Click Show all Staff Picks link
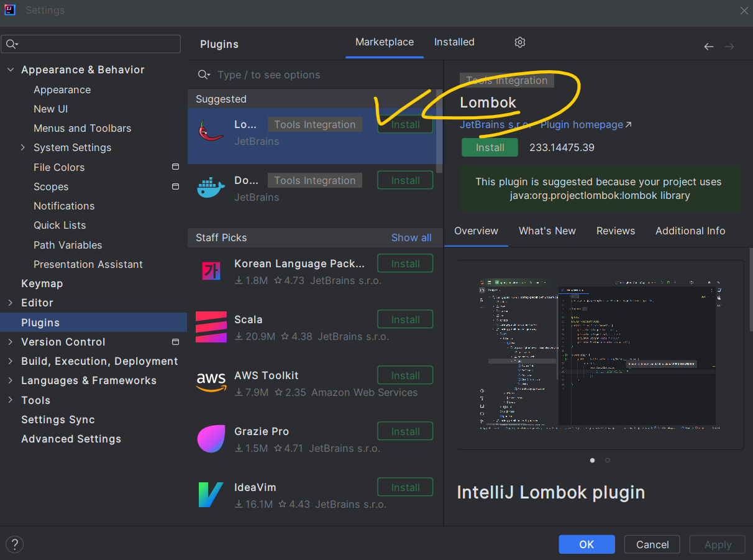 click(x=411, y=237)
